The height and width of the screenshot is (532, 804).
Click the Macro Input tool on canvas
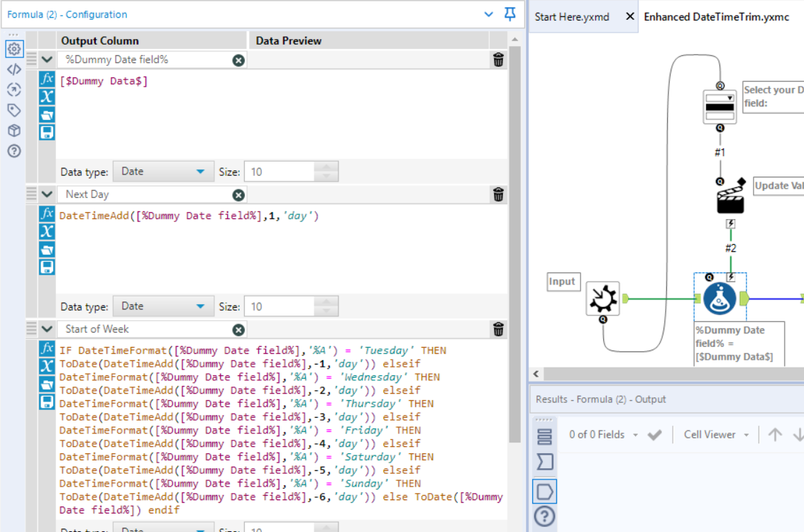point(602,299)
